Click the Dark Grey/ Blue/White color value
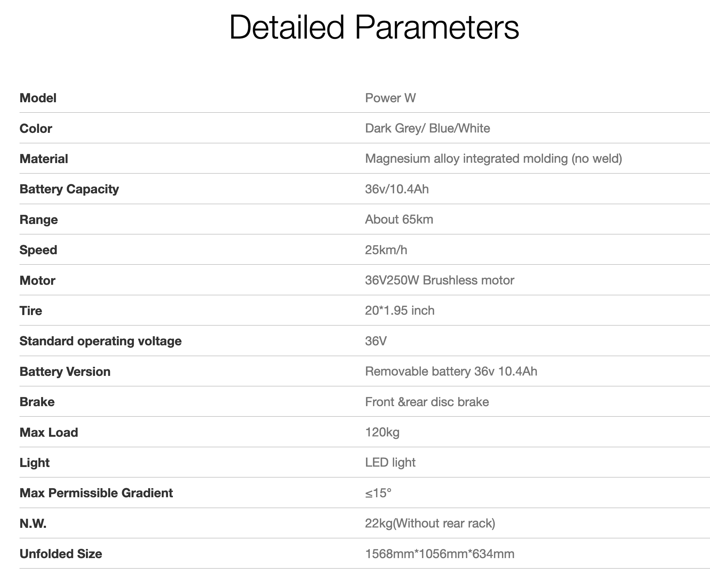Viewport: 710px width, 588px height. 427,128
